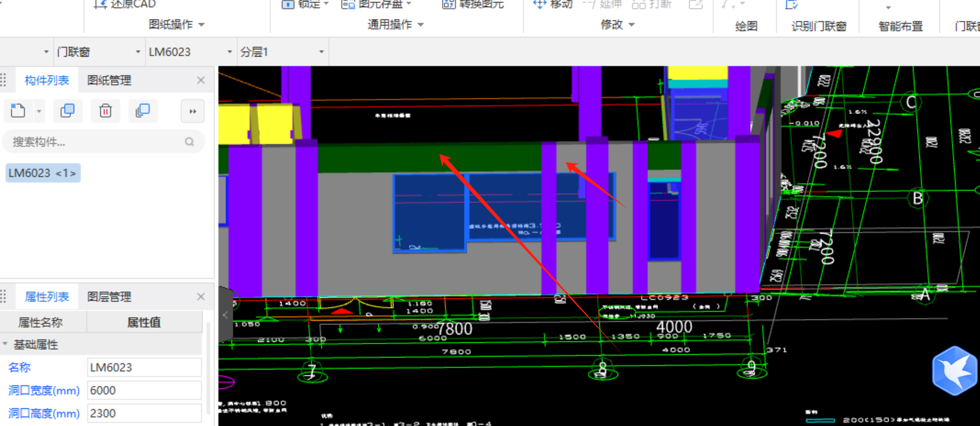Click the left panel collapse arrow handle

225,315
